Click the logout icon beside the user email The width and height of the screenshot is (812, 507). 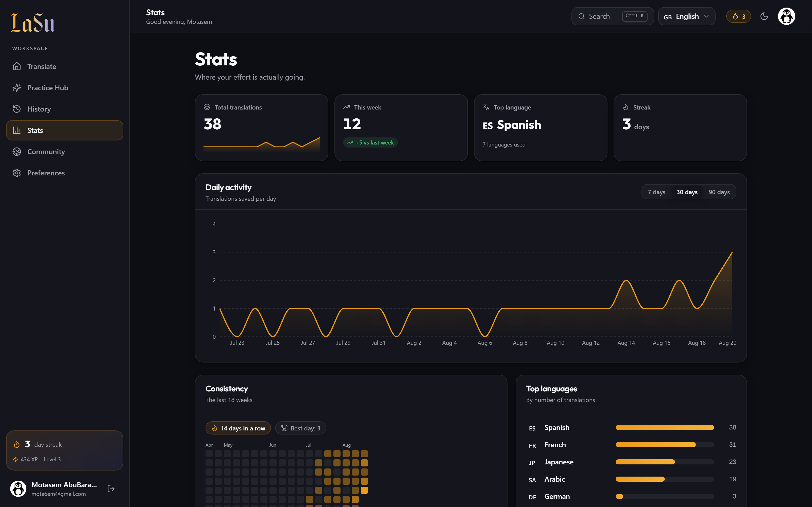click(111, 489)
